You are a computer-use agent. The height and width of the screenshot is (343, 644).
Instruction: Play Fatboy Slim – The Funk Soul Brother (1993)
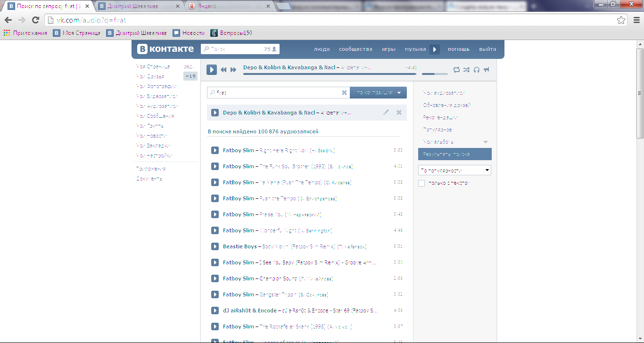coord(215,166)
